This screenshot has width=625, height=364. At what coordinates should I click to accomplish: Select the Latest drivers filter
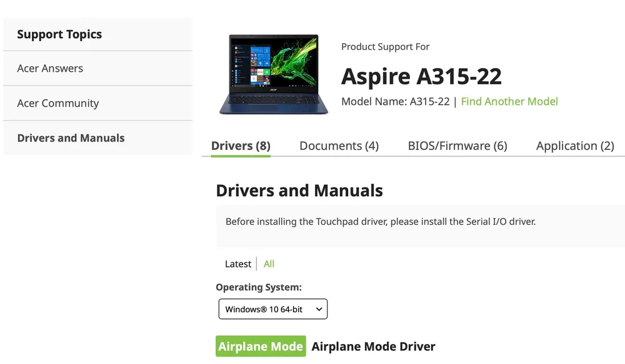coord(238,264)
